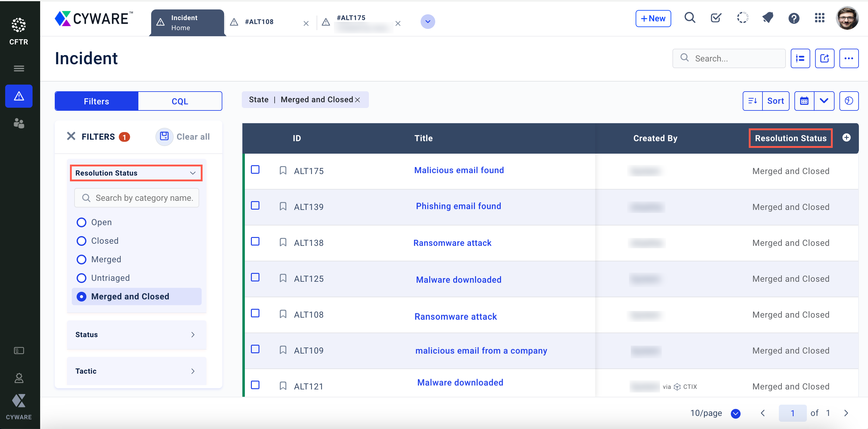Click the add column plus icon

(x=846, y=138)
